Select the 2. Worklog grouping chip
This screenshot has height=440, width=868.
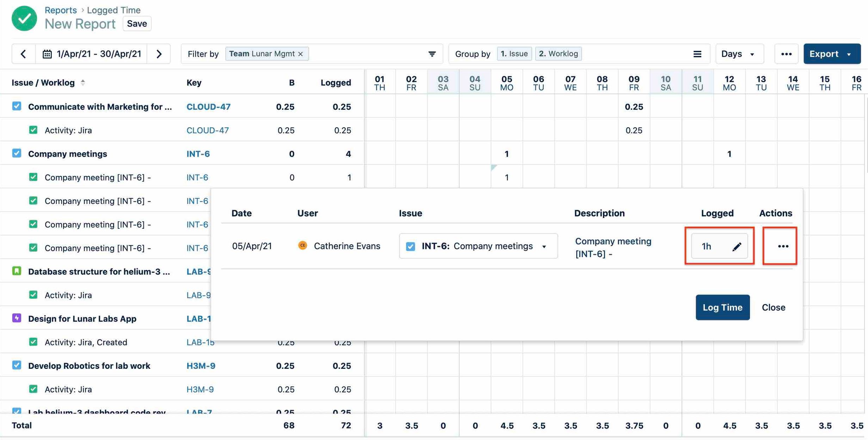point(558,54)
